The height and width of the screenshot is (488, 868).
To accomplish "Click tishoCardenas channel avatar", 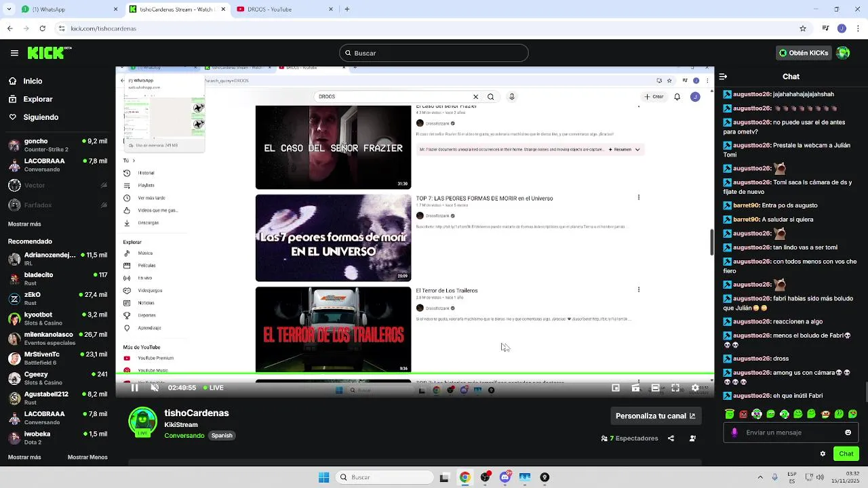I will 142,422.
